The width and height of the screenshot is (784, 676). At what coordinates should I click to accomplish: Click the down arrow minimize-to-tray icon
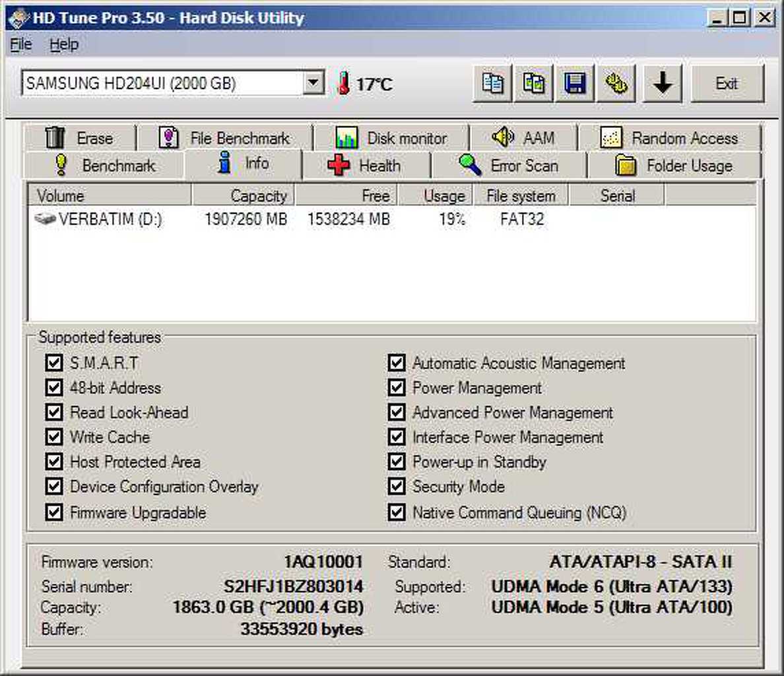[x=663, y=83]
